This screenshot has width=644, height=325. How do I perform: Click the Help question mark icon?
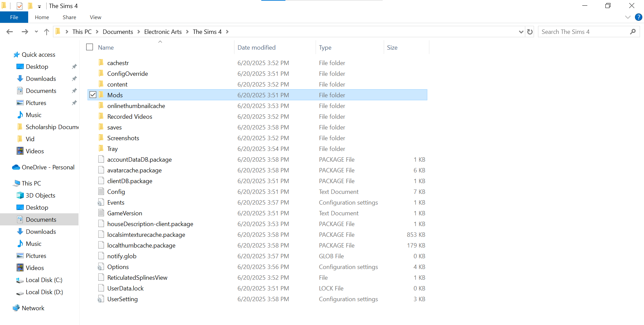coord(639,17)
